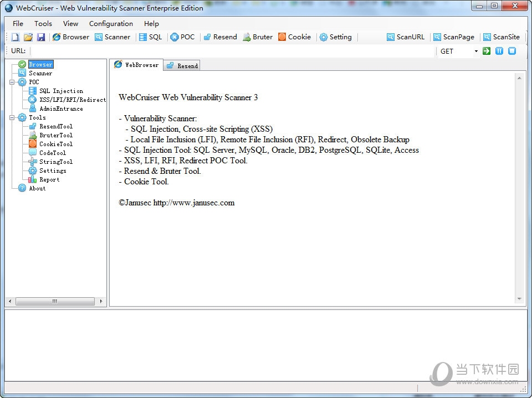
Task: Start ScanURL from the toolbar
Action: point(406,37)
